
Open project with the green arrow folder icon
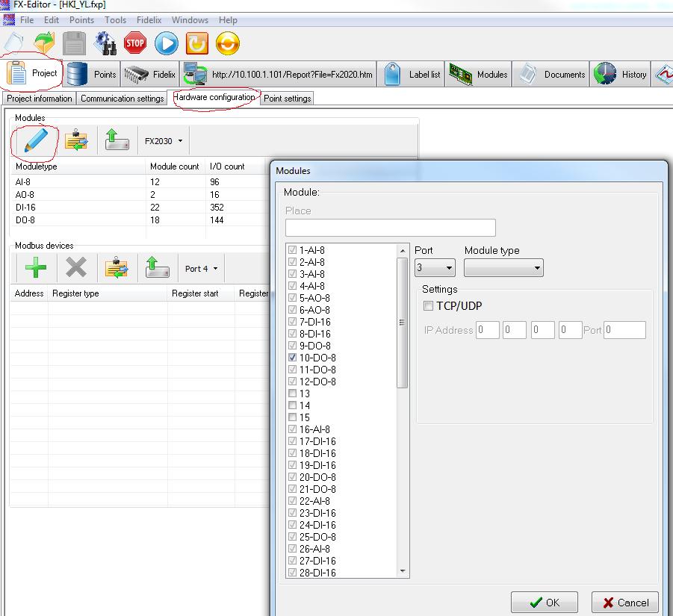(x=44, y=43)
